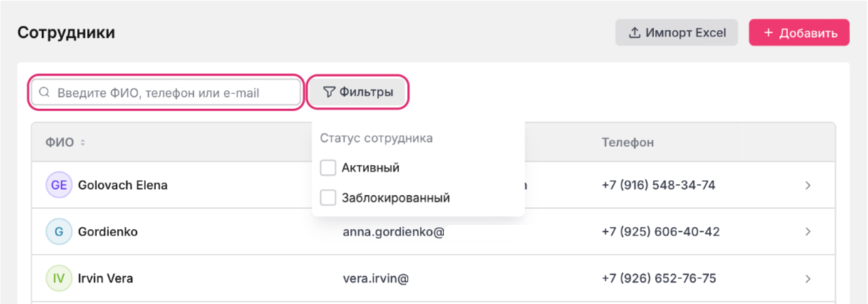Image resolution: width=868 pixels, height=304 pixels.
Task: Open the Golovach Elena employee name
Action: (123, 186)
